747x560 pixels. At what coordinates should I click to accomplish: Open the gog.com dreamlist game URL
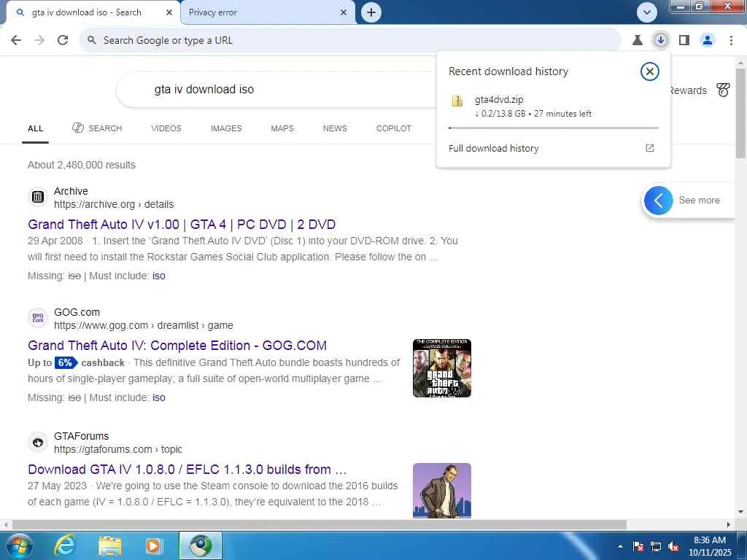coord(144,325)
